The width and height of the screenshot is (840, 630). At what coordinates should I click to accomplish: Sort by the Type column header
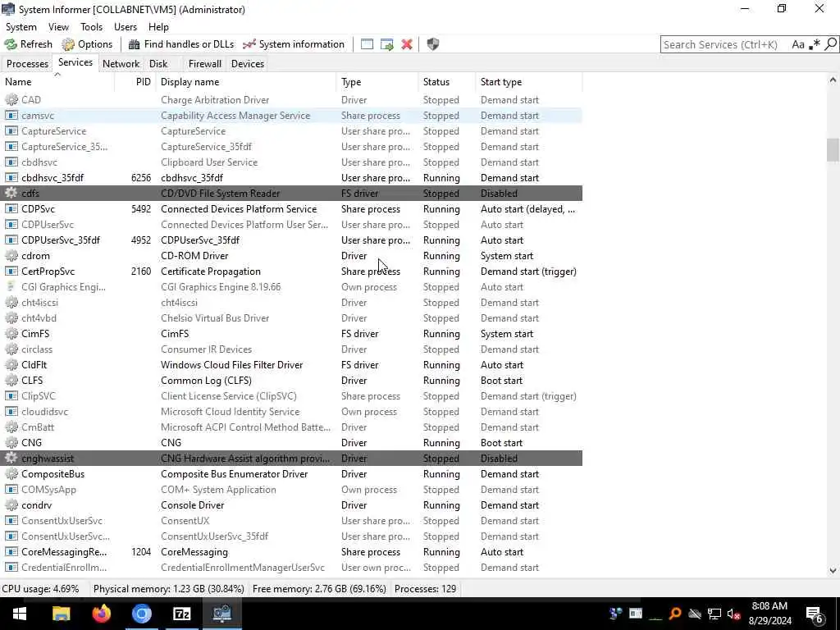(377, 82)
